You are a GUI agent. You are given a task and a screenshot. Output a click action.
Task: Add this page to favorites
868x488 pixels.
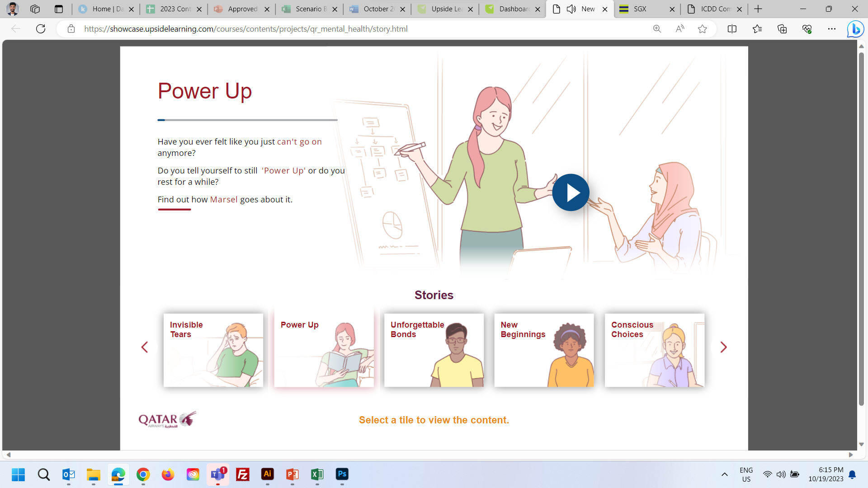702,29
